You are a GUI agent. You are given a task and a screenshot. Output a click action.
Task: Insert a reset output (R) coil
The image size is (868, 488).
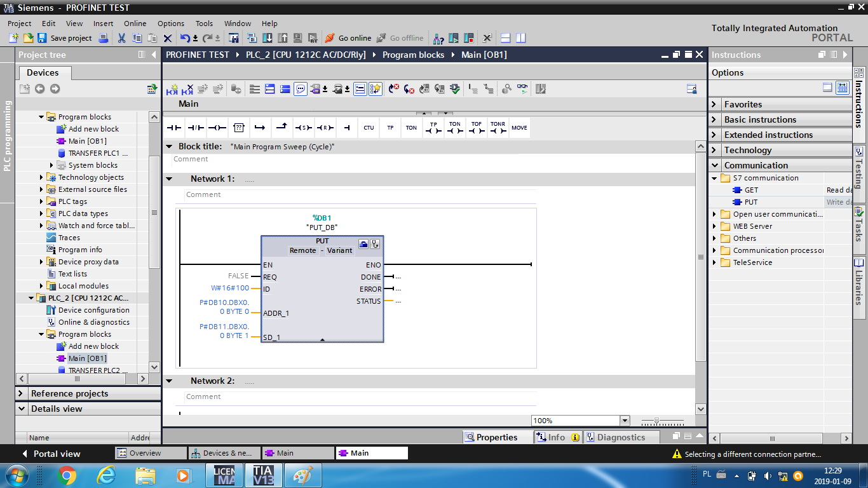pyautogui.click(x=325, y=128)
